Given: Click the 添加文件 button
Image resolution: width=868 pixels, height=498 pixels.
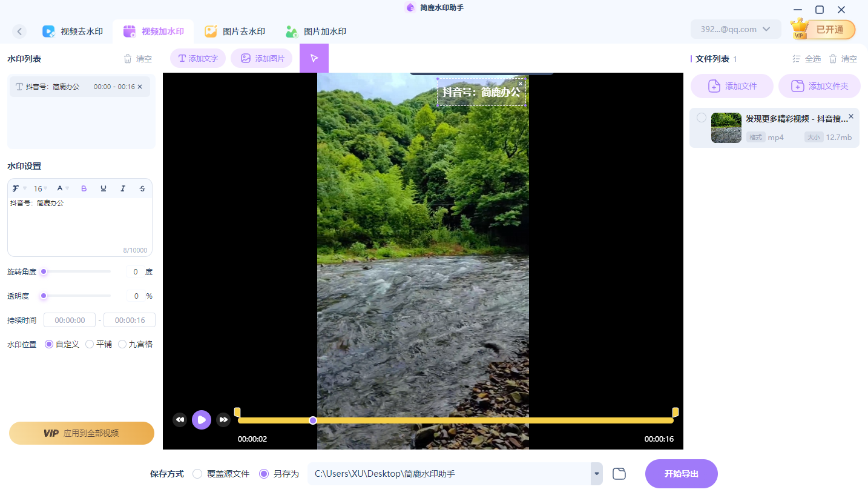Looking at the screenshot, I should coord(732,86).
